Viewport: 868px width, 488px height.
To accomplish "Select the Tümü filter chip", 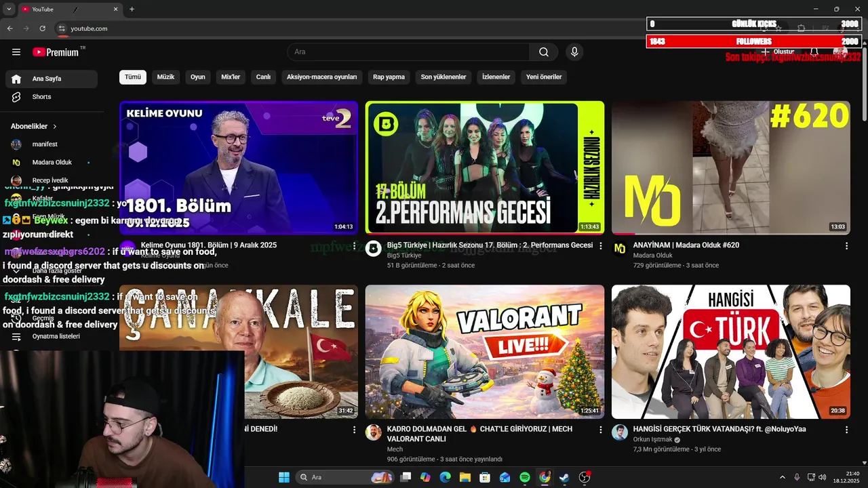I will point(133,77).
